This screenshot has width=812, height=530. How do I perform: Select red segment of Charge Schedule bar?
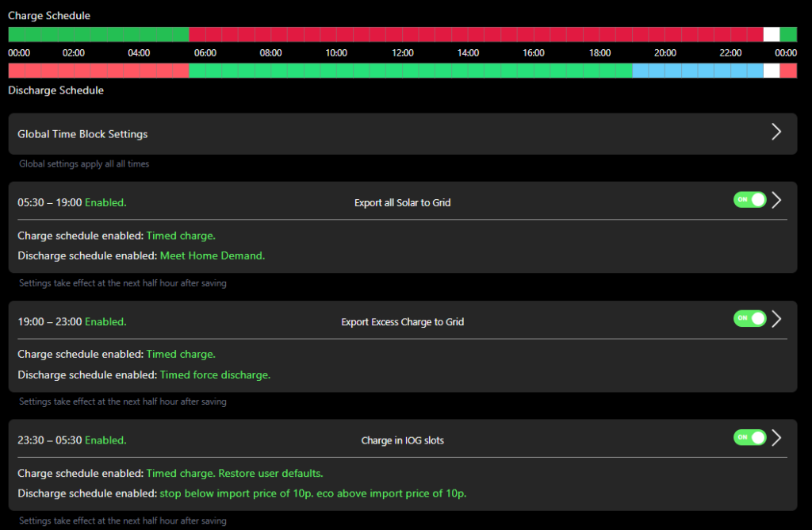(x=476, y=34)
